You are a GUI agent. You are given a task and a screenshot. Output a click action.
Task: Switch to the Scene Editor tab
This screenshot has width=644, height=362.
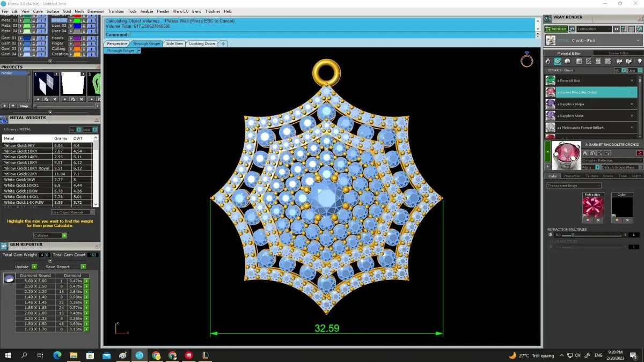(618, 53)
